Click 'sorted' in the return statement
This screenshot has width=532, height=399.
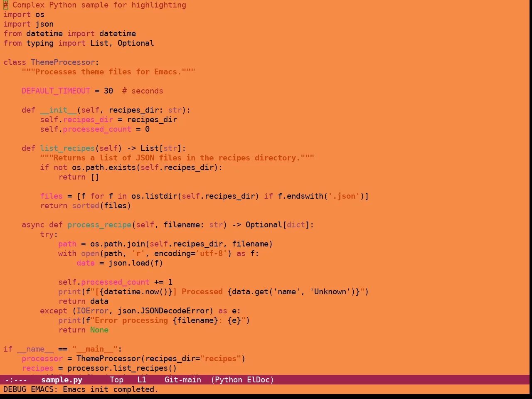86,206
